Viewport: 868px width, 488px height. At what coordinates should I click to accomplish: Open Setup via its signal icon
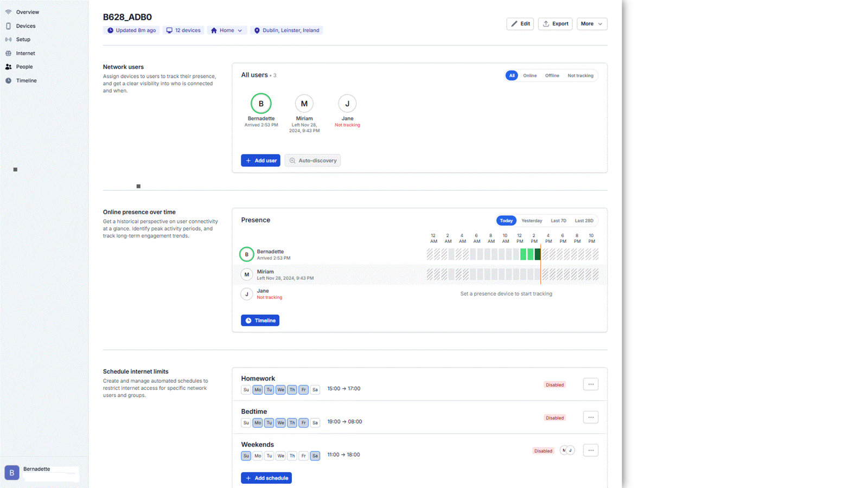(x=8, y=40)
